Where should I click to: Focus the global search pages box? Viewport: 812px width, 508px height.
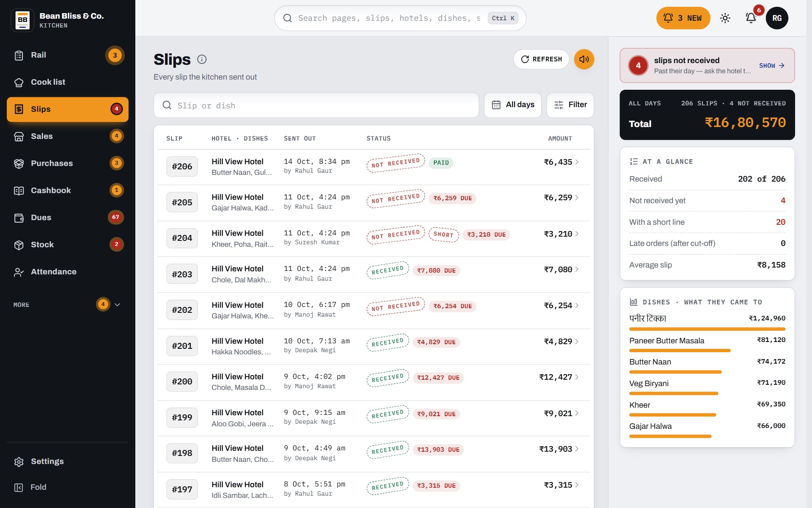pyautogui.click(x=400, y=18)
